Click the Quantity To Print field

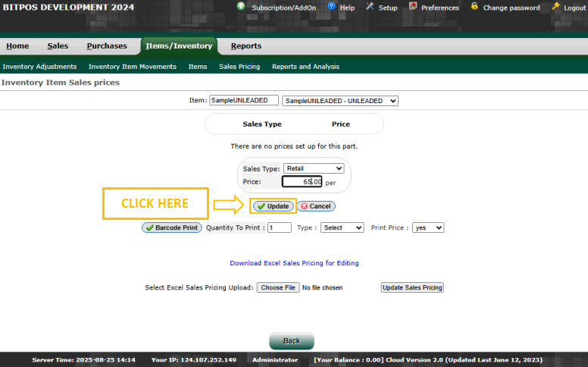279,227
